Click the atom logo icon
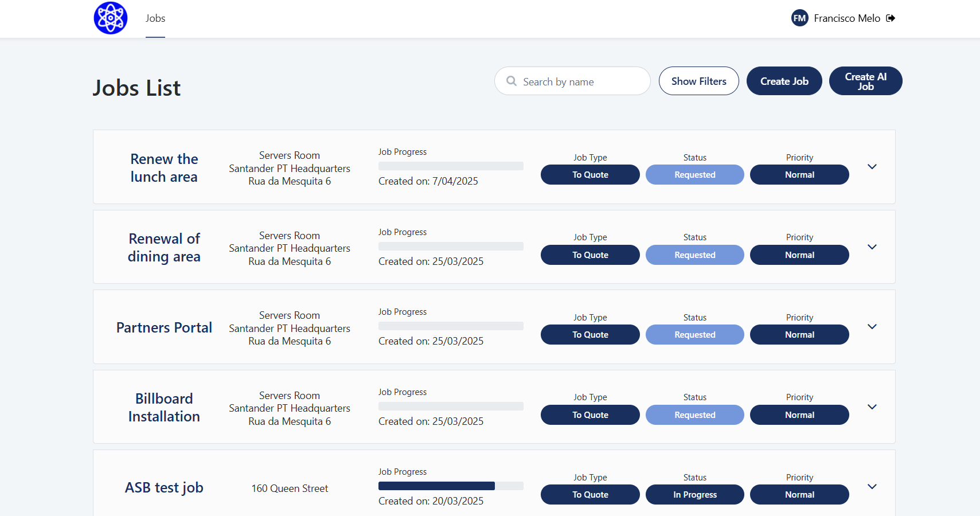Viewport: 980px width, 516px height. pyautogui.click(x=111, y=18)
